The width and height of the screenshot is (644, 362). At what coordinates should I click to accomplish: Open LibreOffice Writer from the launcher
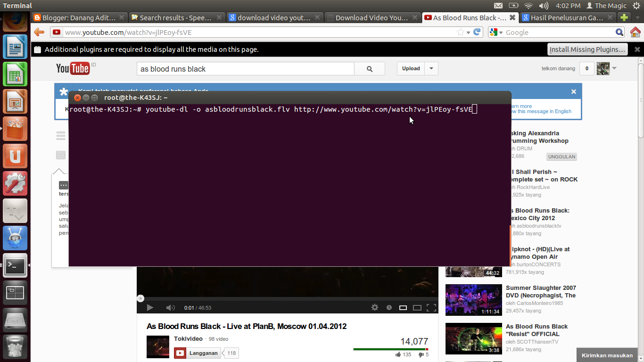[x=15, y=47]
